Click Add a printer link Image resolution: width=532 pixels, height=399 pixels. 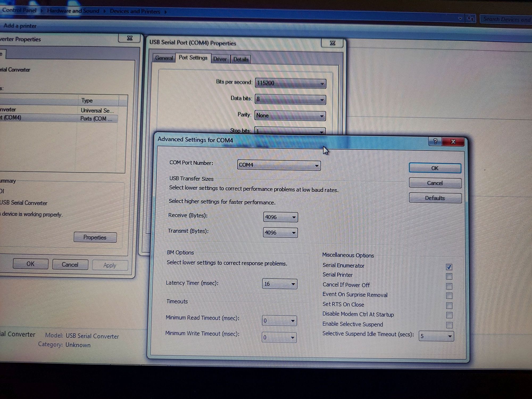[x=20, y=26]
